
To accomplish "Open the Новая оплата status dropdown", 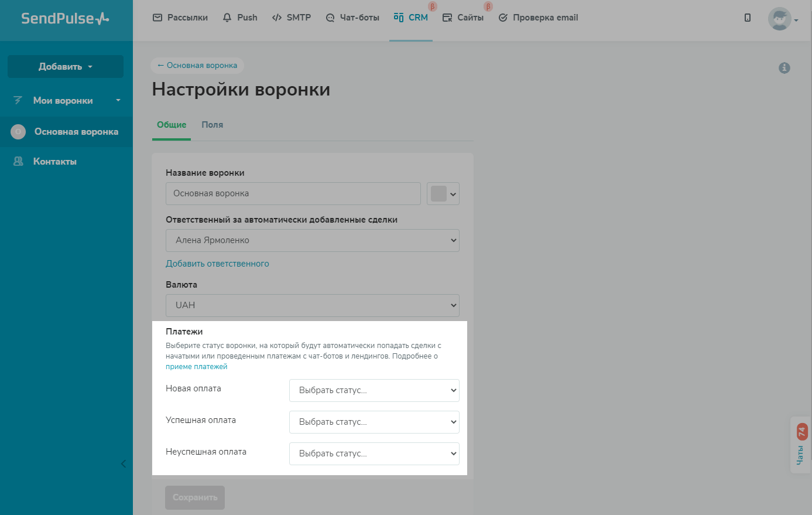I will click(x=374, y=391).
